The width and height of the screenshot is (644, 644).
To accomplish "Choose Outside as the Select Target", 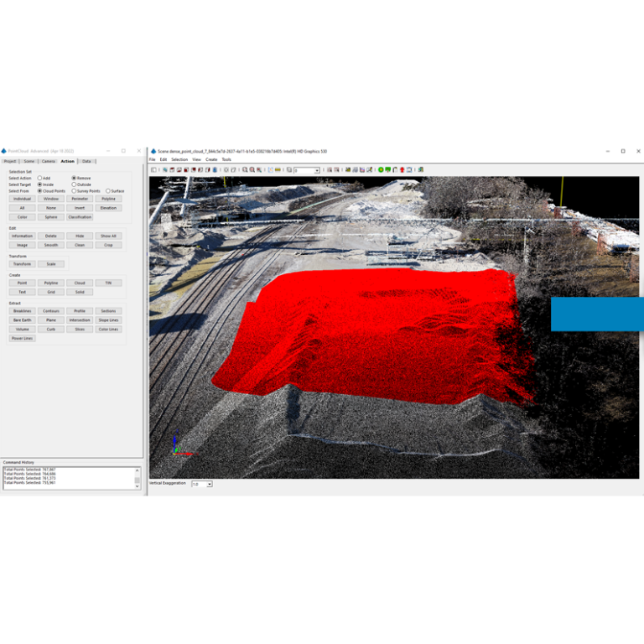I will click(x=74, y=184).
